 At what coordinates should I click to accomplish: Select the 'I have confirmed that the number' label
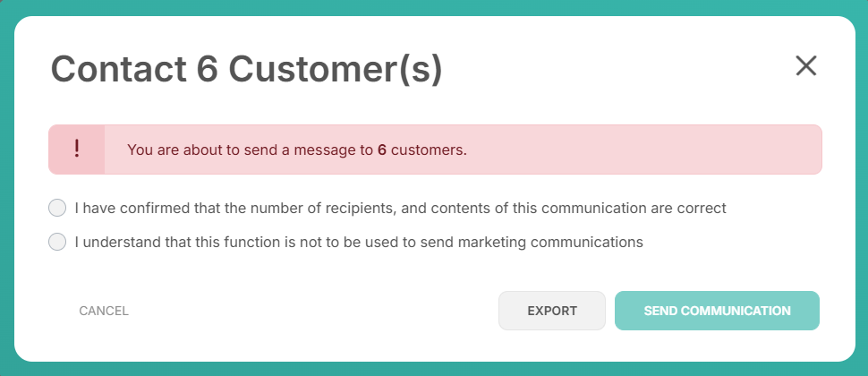click(400, 209)
